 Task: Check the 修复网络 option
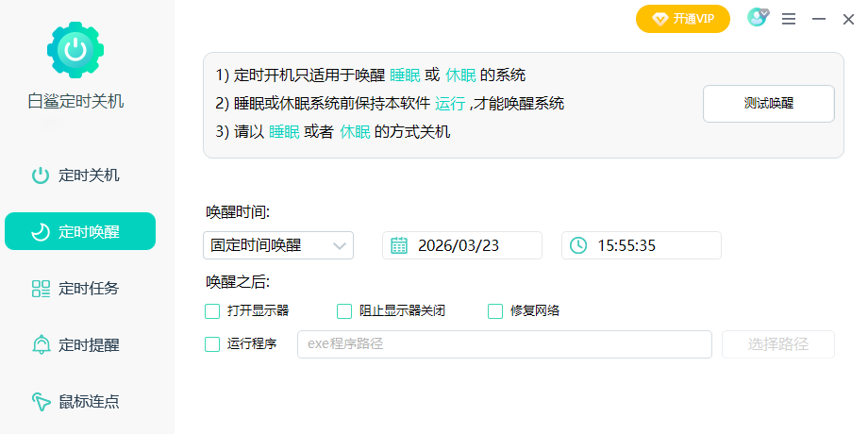click(x=495, y=311)
